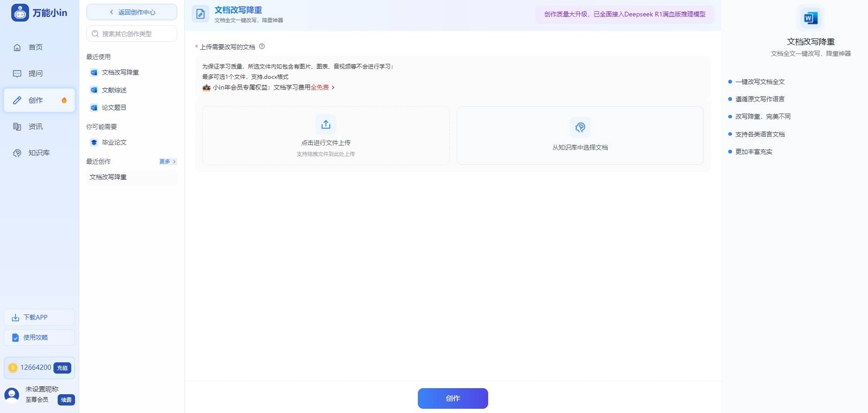
Task: Click the 创作 submit button
Action: point(453,398)
